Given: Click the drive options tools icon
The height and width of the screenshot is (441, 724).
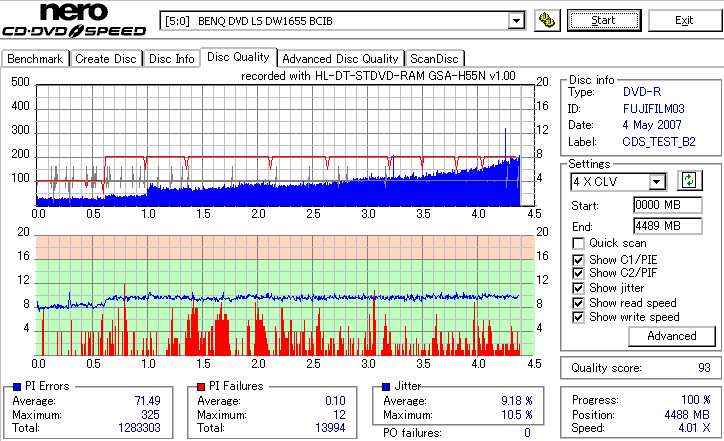Looking at the screenshot, I should (547, 20).
